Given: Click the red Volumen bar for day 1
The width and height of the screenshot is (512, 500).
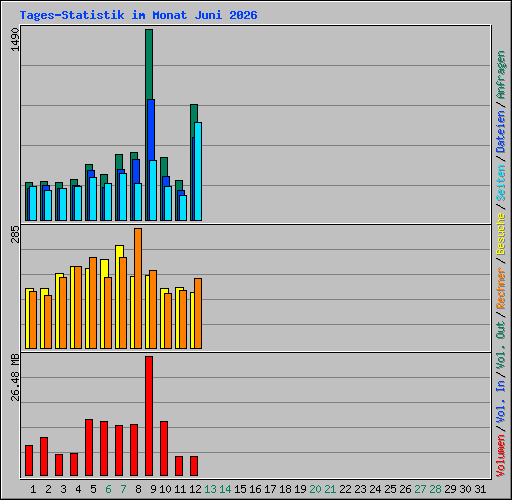Looking at the screenshot, I should (29, 460).
